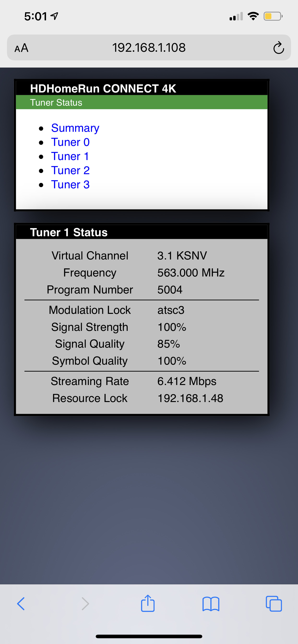The height and width of the screenshot is (644, 298).
Task: Tap the location arrow beside the clock
Action: pyautogui.click(x=54, y=16)
